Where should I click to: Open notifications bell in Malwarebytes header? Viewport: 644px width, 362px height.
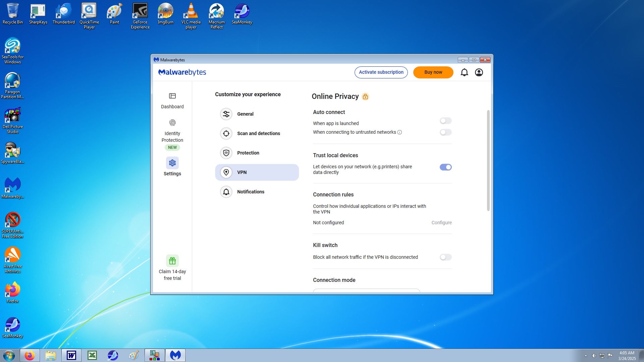pyautogui.click(x=464, y=72)
